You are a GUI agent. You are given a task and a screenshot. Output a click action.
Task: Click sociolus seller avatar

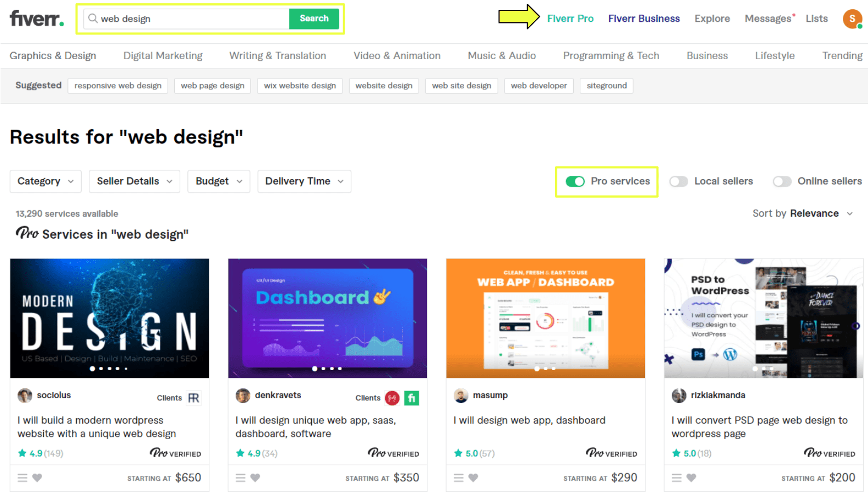25,395
